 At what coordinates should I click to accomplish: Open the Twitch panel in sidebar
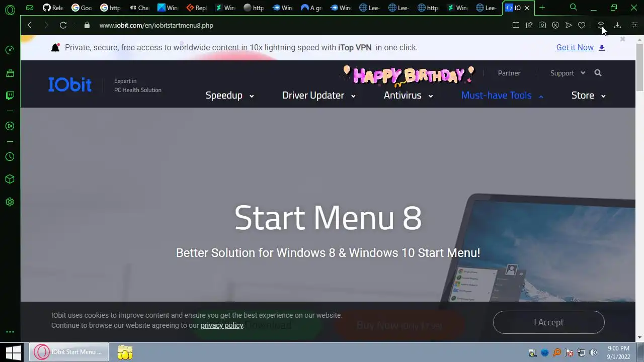coord(10,96)
